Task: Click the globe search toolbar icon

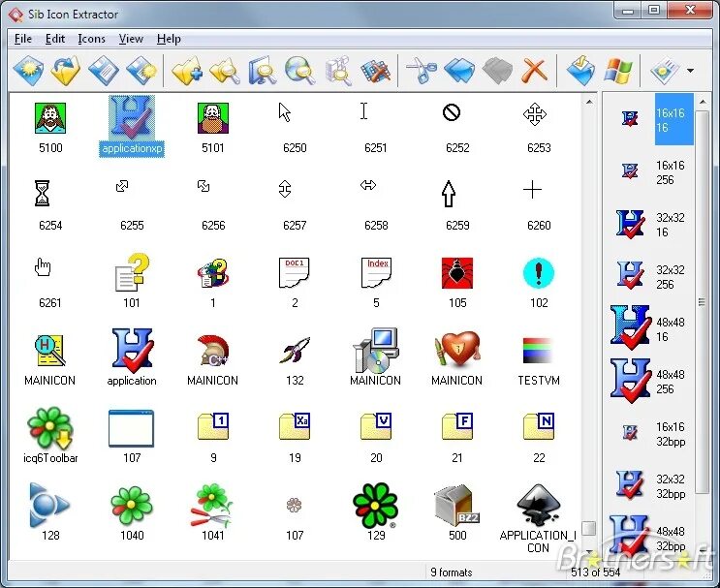Action: 299,70
